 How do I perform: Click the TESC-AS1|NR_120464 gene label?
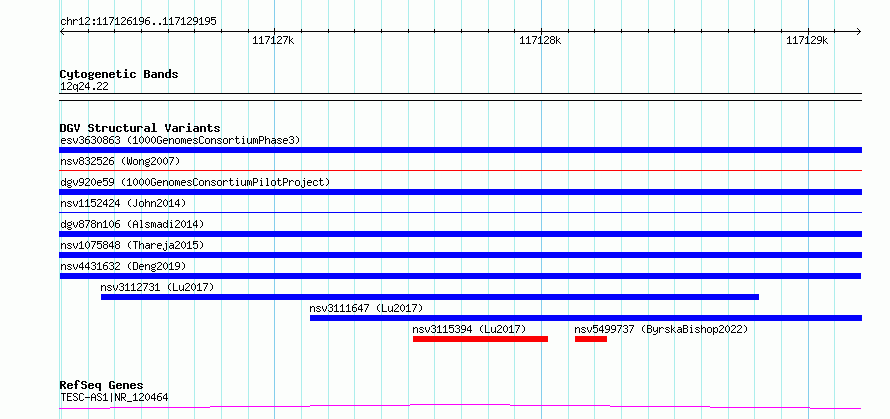pos(114,397)
